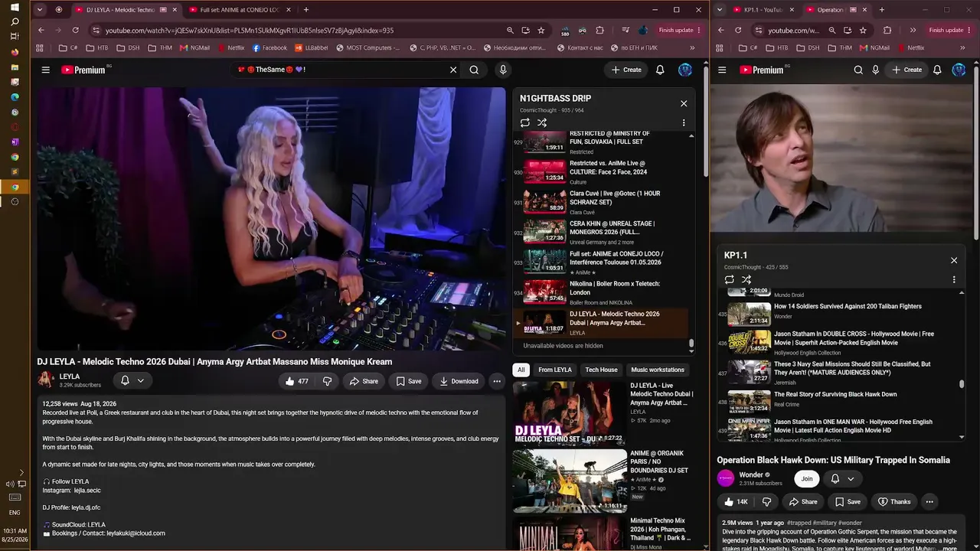Download the DJ LEYLA video
The width and height of the screenshot is (980, 551).
coord(458,381)
